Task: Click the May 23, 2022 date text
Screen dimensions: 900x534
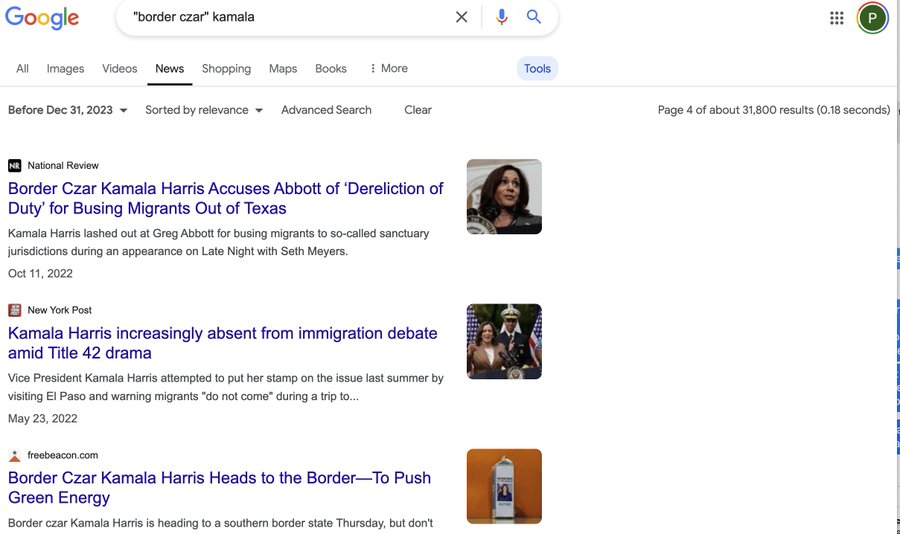Action: point(42,419)
